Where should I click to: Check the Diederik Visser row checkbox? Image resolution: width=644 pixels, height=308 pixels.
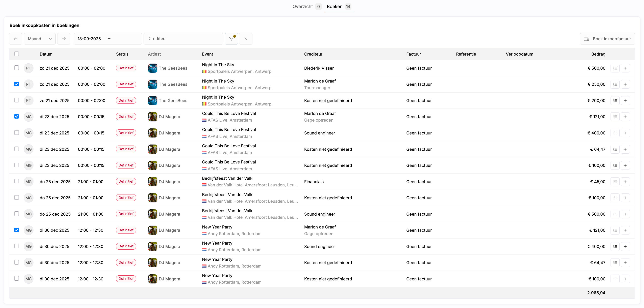(17, 68)
